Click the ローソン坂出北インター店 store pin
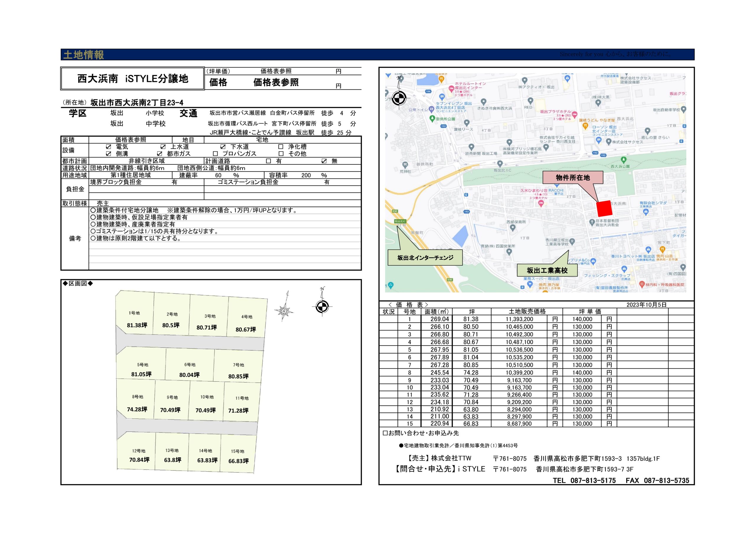The height and width of the screenshot is (534, 756). click(x=598, y=140)
